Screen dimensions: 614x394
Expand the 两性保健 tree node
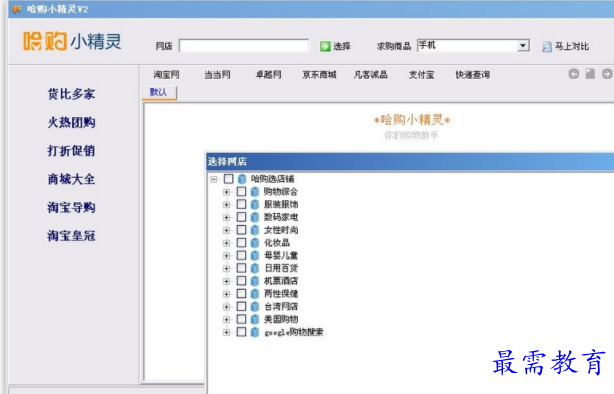226,294
